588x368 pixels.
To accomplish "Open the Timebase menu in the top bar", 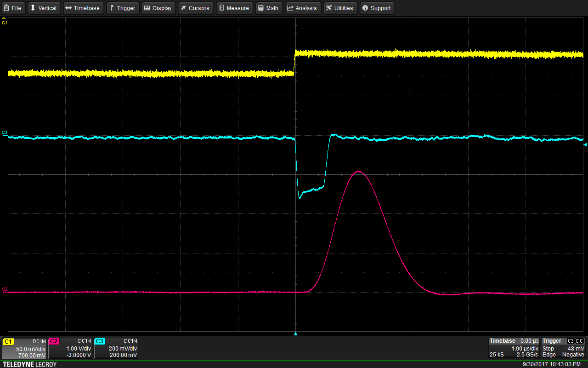I will pyautogui.click(x=83, y=8).
